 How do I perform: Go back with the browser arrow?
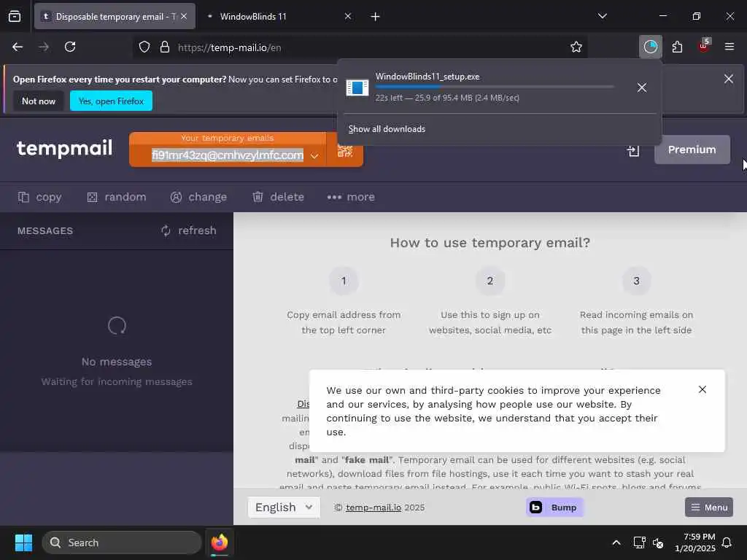coord(18,47)
